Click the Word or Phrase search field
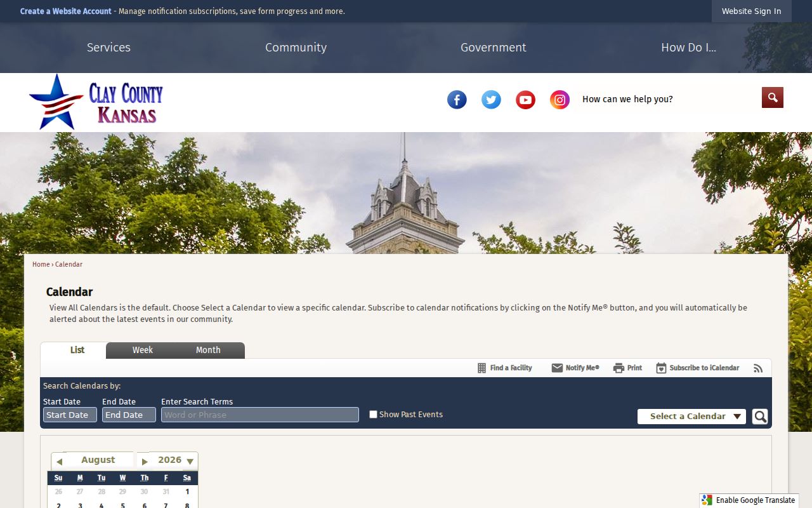 coord(260,415)
